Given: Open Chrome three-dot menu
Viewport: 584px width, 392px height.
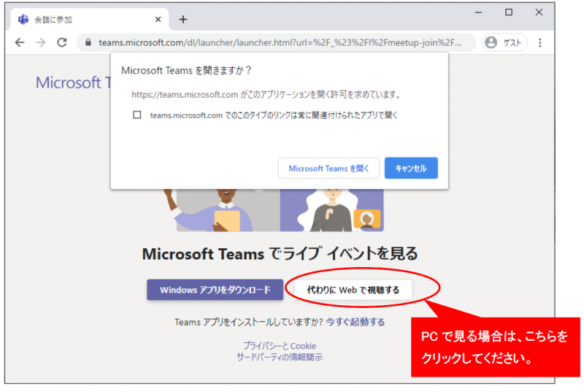Looking at the screenshot, I should (540, 43).
